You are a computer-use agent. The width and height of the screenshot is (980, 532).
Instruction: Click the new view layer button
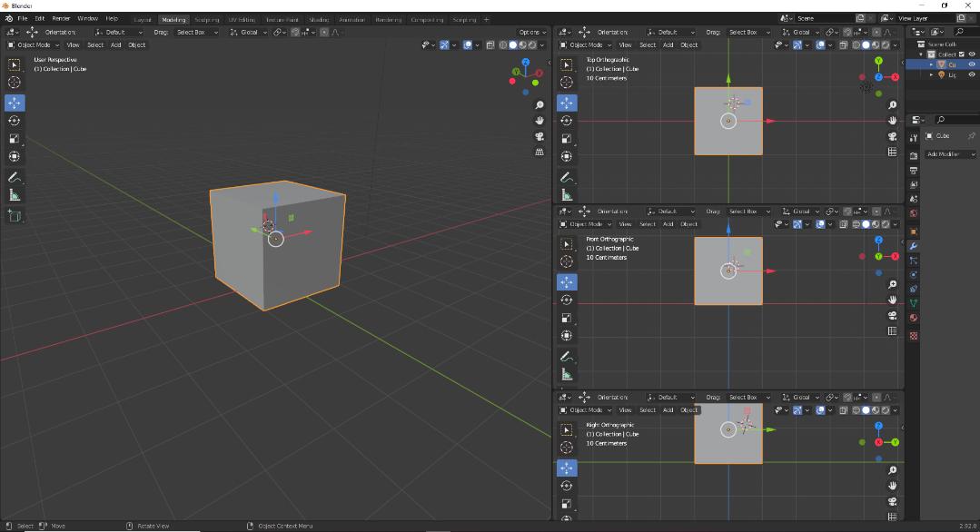pos(961,19)
